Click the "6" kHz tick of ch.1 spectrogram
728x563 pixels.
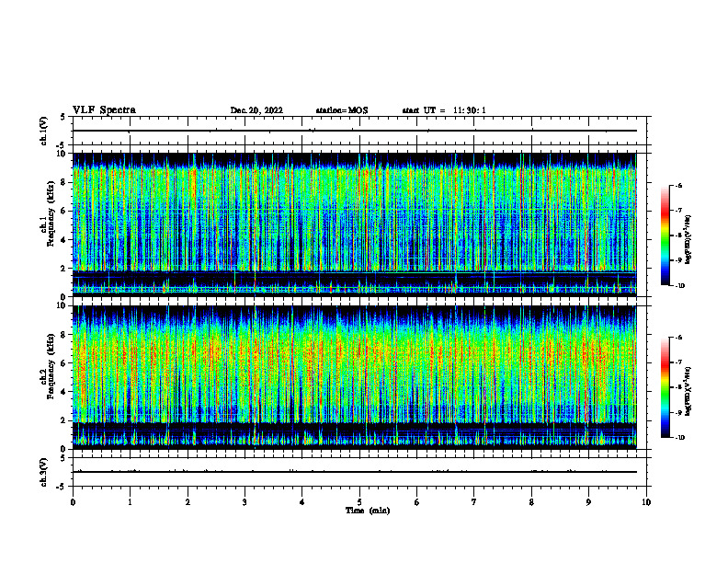tap(63, 211)
